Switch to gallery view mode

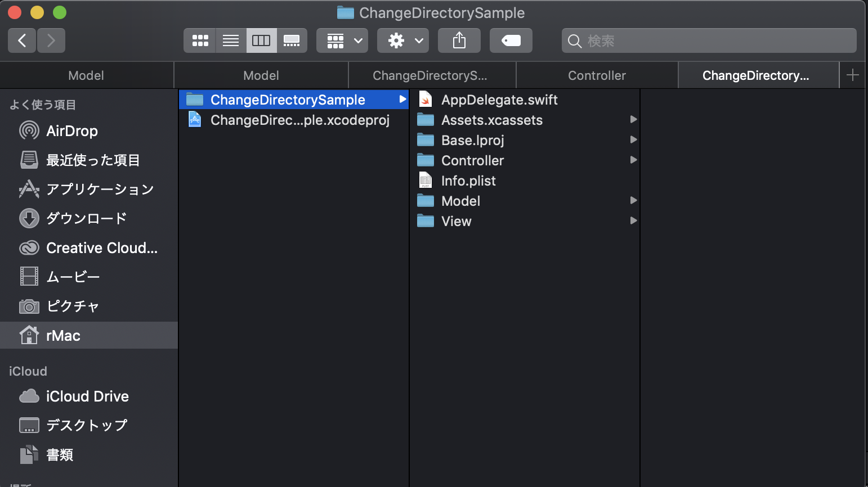tap(292, 40)
